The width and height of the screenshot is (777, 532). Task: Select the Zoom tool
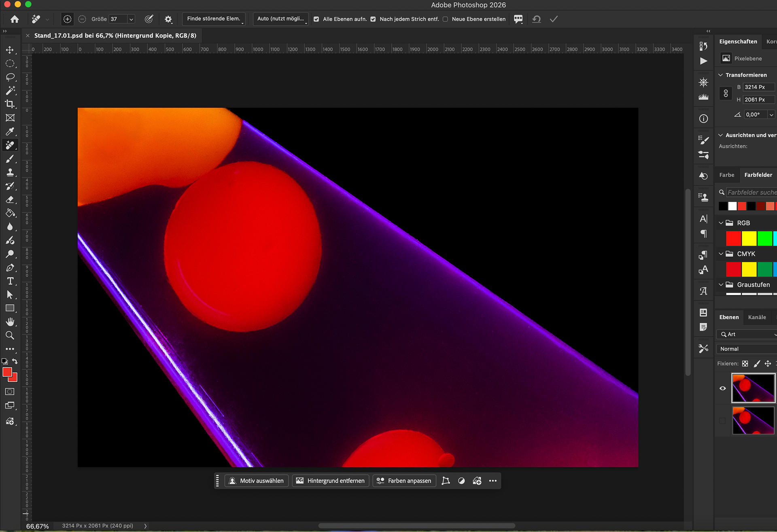click(x=10, y=335)
